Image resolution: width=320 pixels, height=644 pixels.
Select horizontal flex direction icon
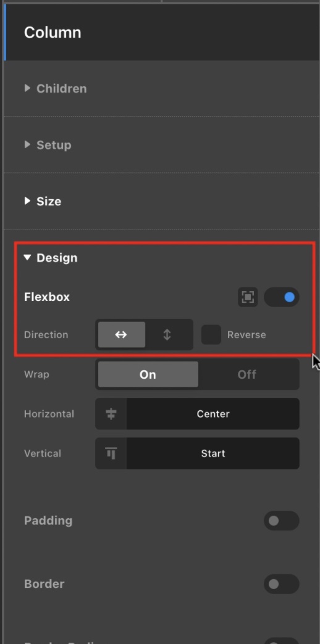click(x=121, y=335)
